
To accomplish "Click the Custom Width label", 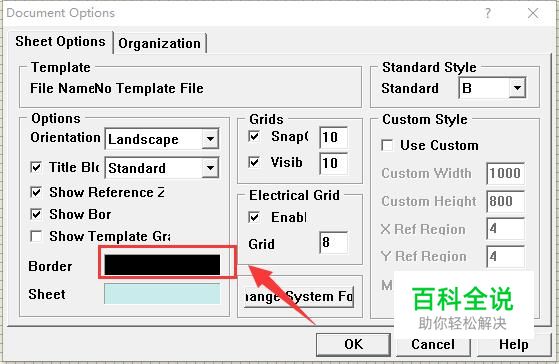I will (x=426, y=174).
